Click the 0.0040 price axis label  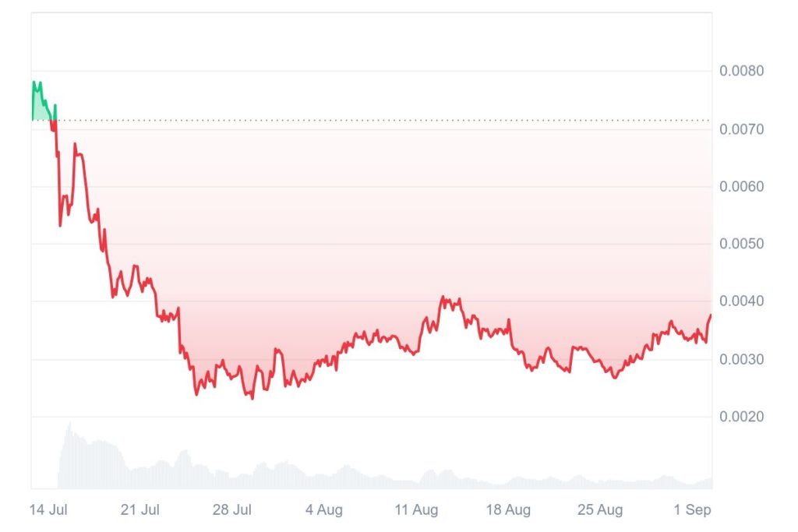pos(742,301)
